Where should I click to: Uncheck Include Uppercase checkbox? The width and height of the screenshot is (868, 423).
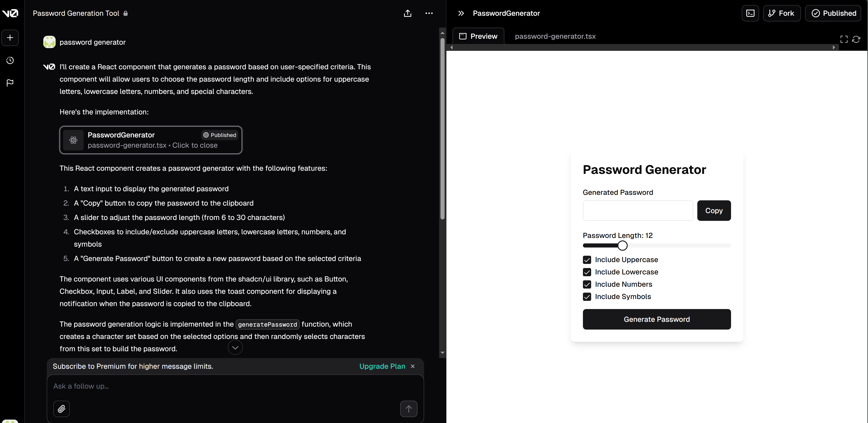click(x=587, y=260)
